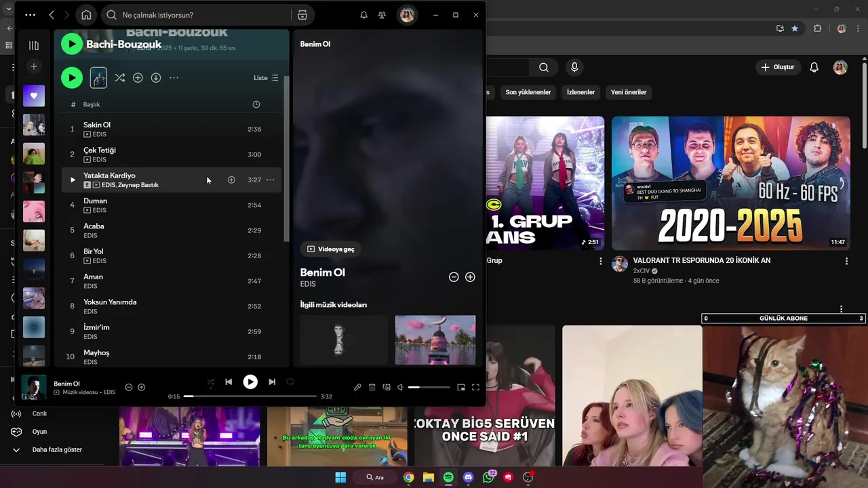The image size is (868, 488).
Task: Open lyrics microphone icon in player bar
Action: [x=357, y=387]
